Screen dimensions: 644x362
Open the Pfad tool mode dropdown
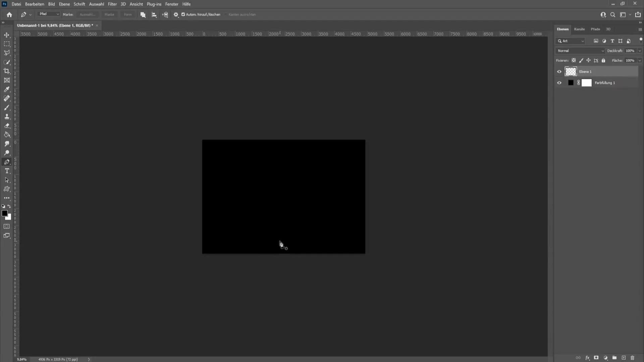tap(49, 14)
